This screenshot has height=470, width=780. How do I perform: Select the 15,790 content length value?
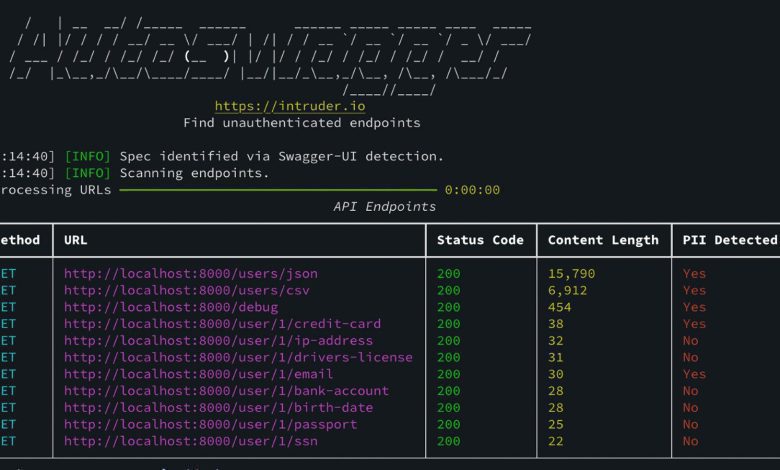click(572, 273)
